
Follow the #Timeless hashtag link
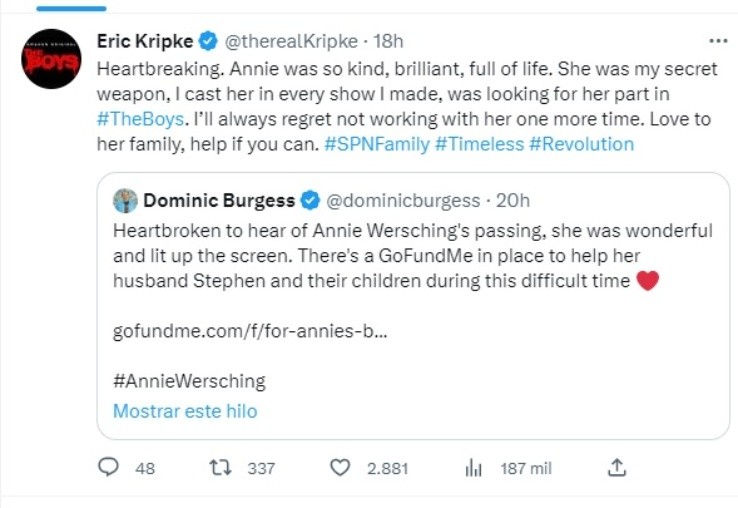click(x=479, y=144)
